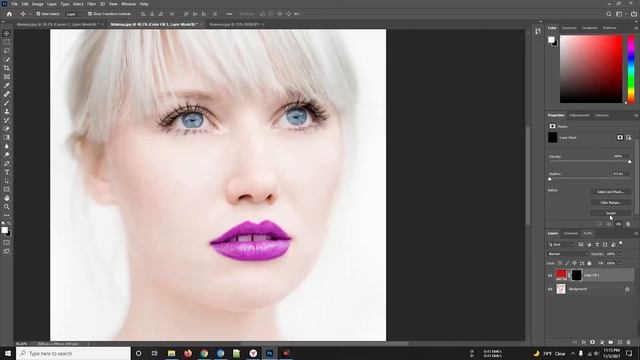Viewport: 640px width, 360px height.
Task: Toggle Show Transform Controls checkbox
Action: point(90,14)
